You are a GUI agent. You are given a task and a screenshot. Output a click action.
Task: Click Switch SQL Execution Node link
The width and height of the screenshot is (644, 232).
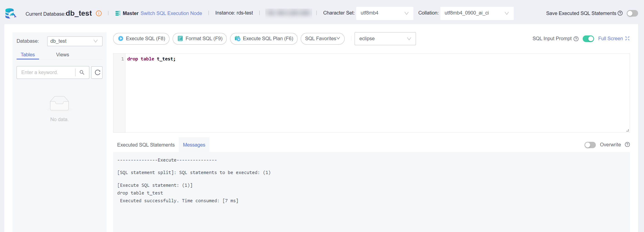click(171, 13)
